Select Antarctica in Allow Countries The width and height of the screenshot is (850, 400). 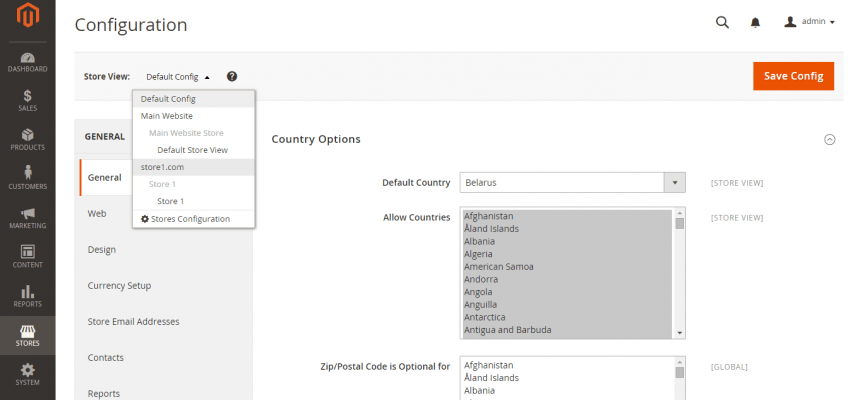pyautogui.click(x=567, y=317)
